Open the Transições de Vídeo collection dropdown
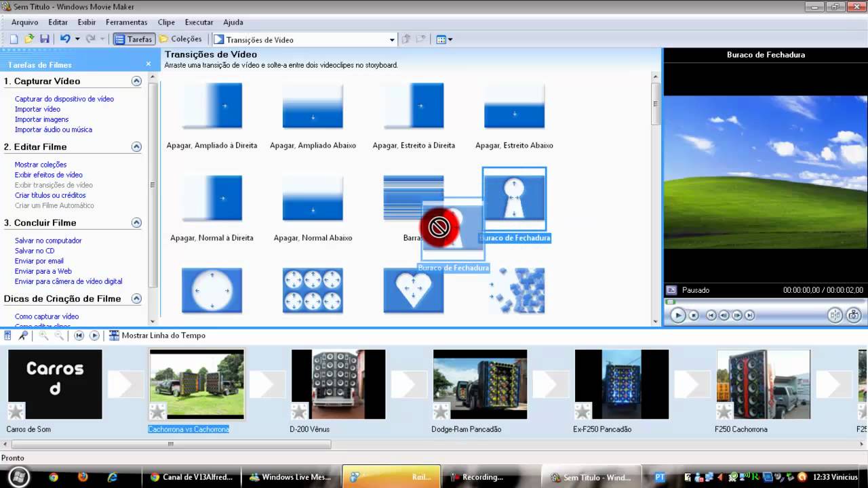This screenshot has height=488, width=868. tap(392, 40)
